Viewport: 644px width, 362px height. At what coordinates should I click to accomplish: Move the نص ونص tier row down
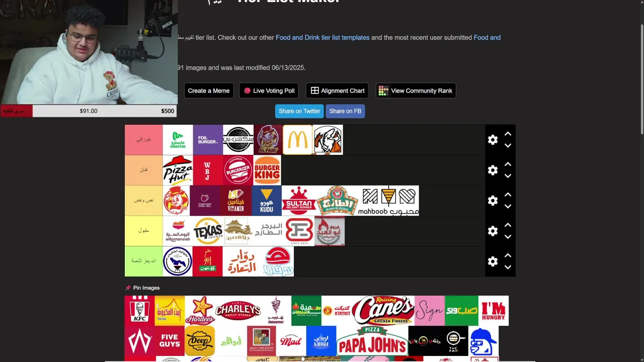pyautogui.click(x=508, y=206)
